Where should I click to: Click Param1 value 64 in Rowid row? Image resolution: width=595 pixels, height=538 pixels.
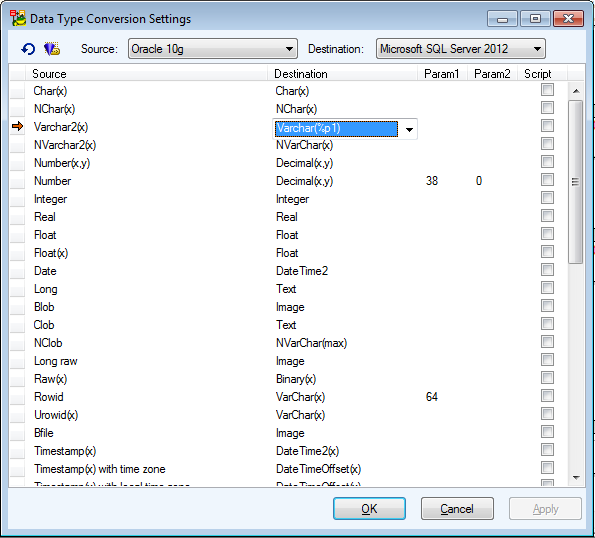[x=432, y=397]
